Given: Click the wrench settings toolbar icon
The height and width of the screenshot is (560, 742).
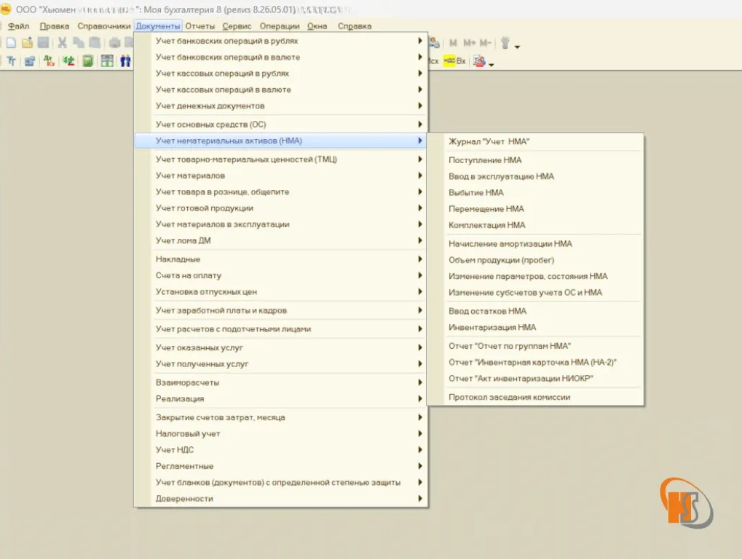Looking at the screenshot, I should (x=505, y=43).
